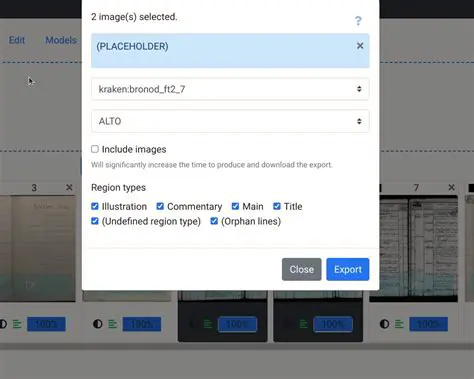
Task: Open the thumbnail of image card 7
Action: click(413, 249)
